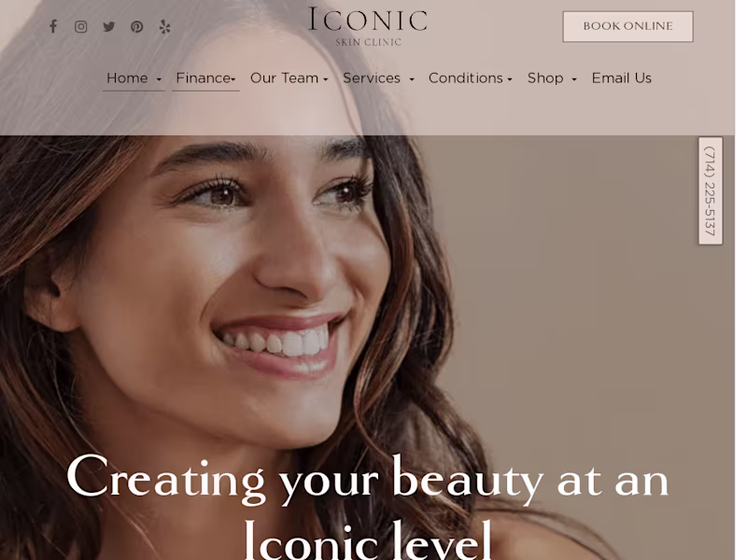Expand the Our Team dropdown arrow
747x560 pixels.
(x=326, y=79)
